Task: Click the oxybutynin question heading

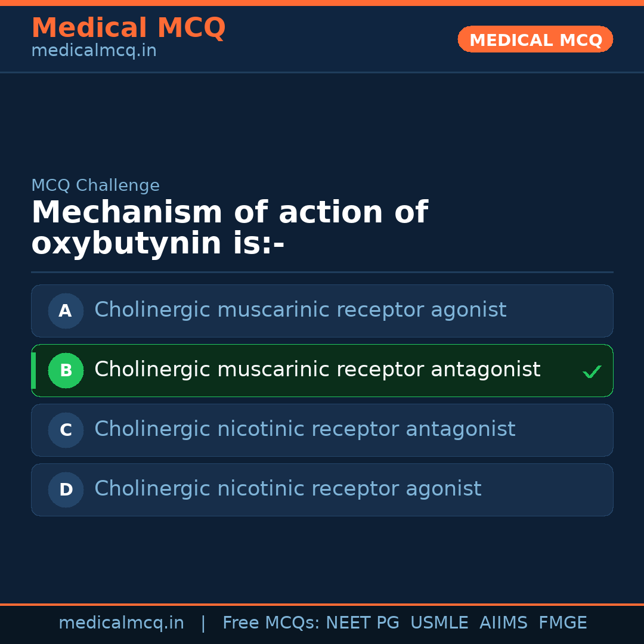Action: (230, 228)
